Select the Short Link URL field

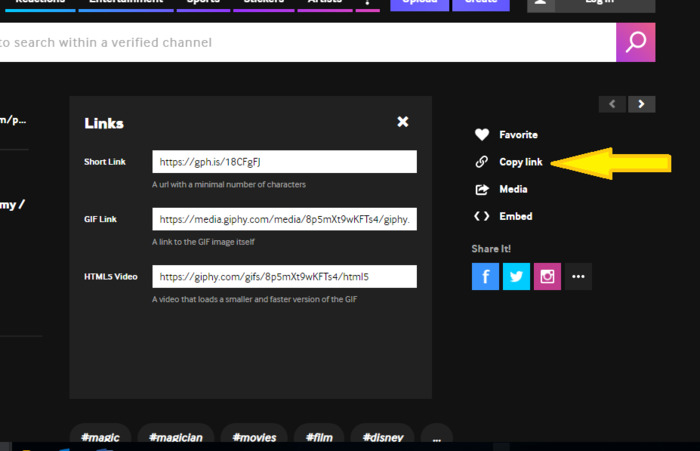284,162
